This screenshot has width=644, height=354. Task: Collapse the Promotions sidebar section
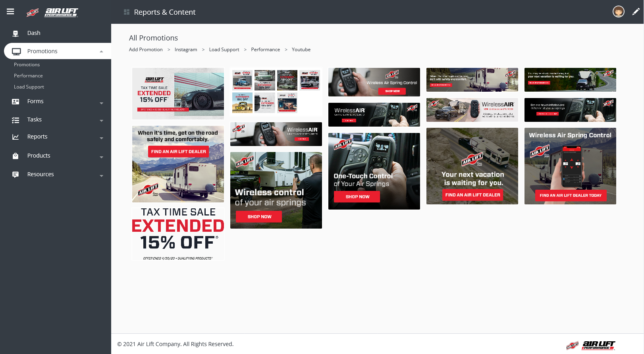[x=101, y=51]
